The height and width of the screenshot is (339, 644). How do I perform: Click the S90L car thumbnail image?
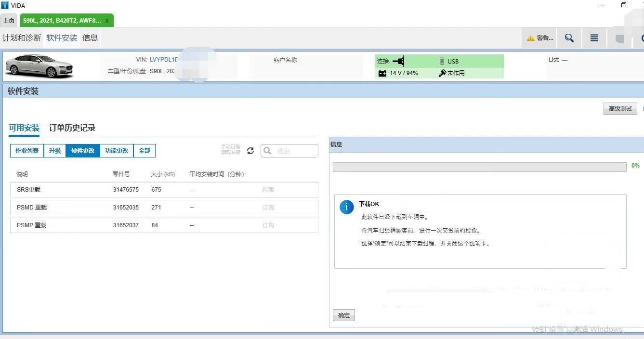pos(39,66)
